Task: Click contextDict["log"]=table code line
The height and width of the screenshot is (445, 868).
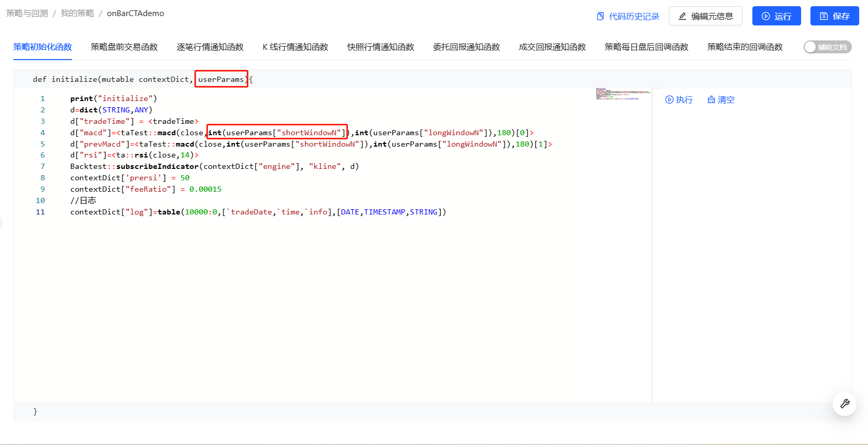Action: (258, 212)
